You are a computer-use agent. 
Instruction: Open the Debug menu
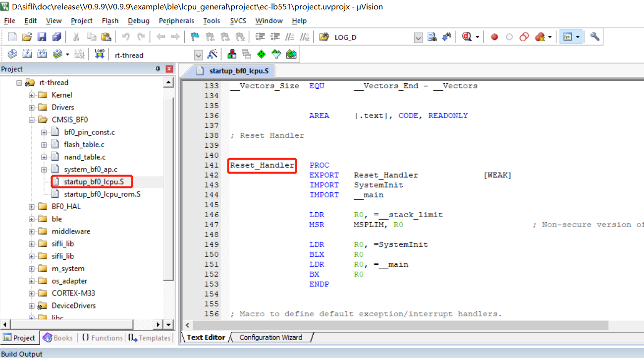pos(139,21)
